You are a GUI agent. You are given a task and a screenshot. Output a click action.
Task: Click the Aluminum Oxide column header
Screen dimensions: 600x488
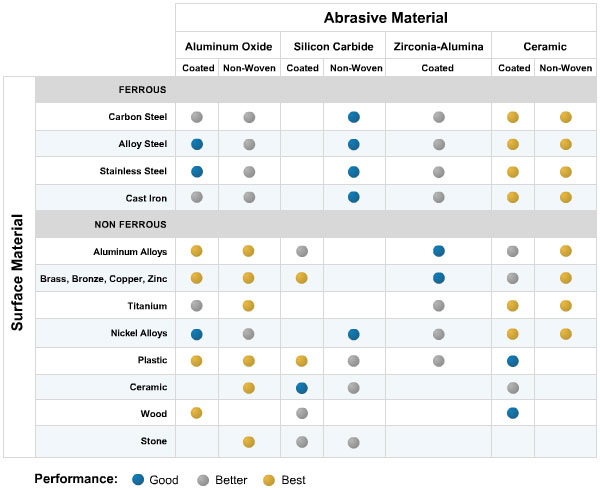click(228, 46)
